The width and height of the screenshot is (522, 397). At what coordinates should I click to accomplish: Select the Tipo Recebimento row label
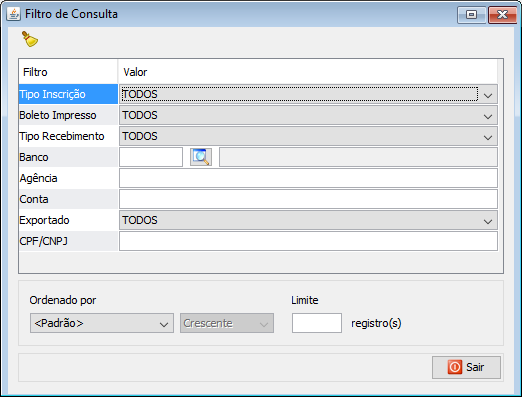(x=68, y=136)
